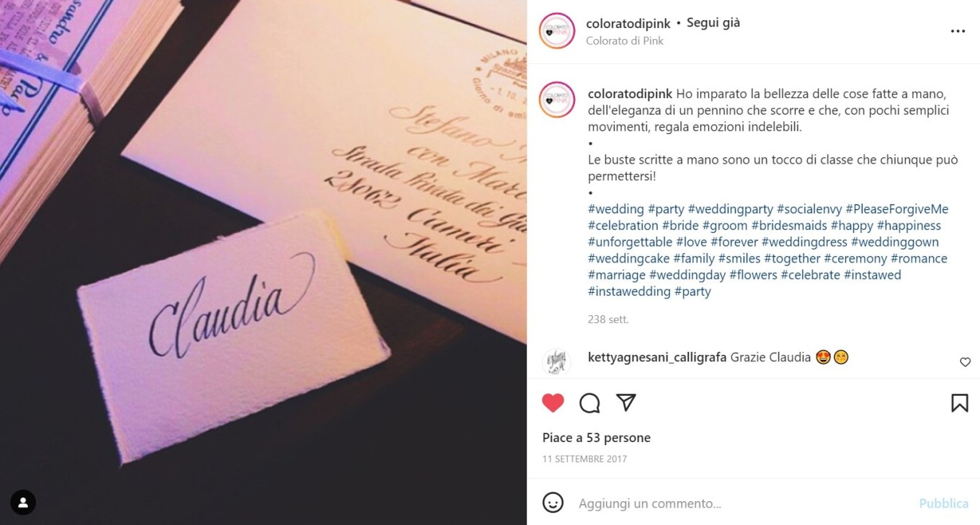Open coloratodipink header profile avatar
980x525 pixels.
[556, 31]
